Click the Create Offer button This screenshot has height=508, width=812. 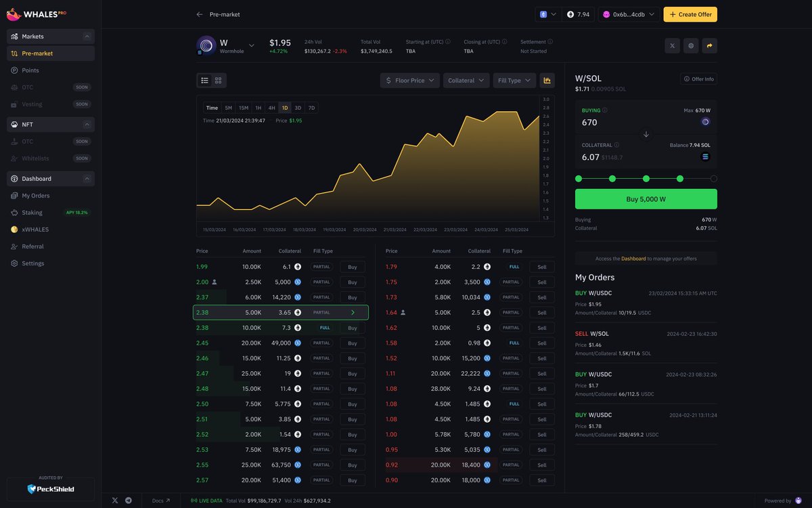coord(690,14)
